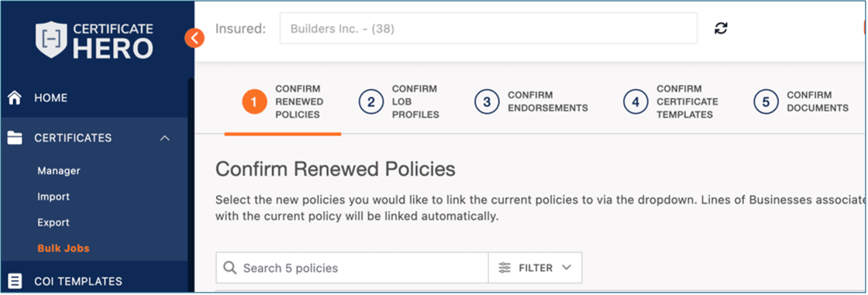This screenshot has height=295, width=868.
Task: Go to step 2 Confirm LOB Profiles
Action: point(399,102)
